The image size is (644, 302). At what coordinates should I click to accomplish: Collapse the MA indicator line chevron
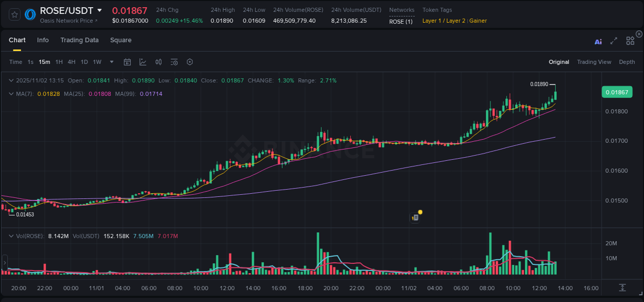coord(11,94)
